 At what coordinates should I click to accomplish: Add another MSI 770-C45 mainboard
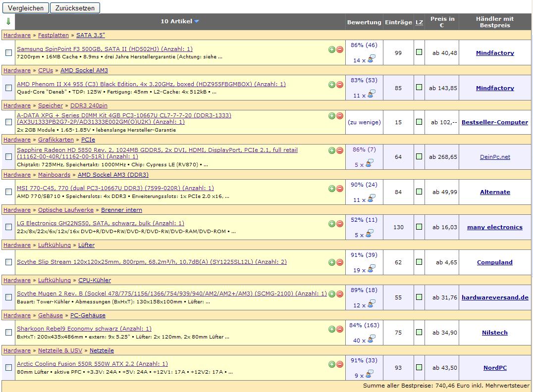[332, 189]
